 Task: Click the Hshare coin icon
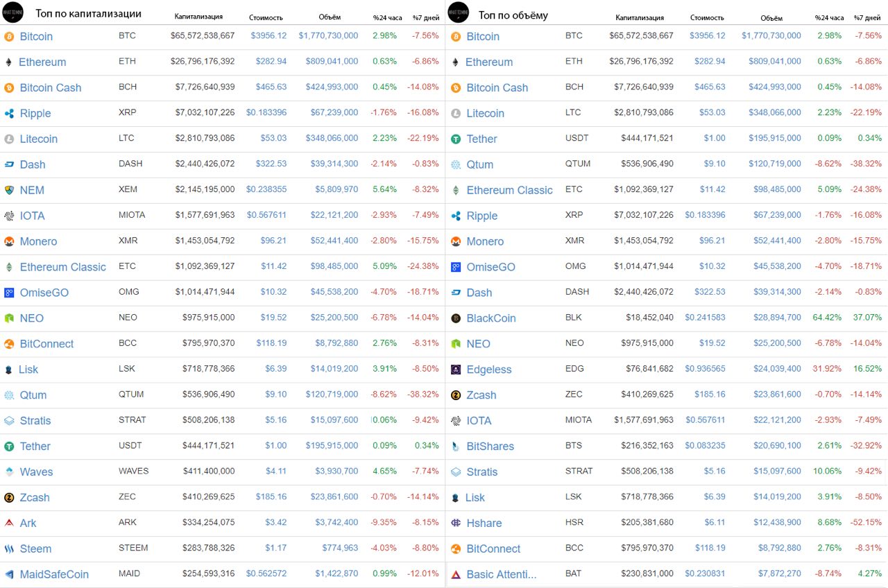click(456, 523)
